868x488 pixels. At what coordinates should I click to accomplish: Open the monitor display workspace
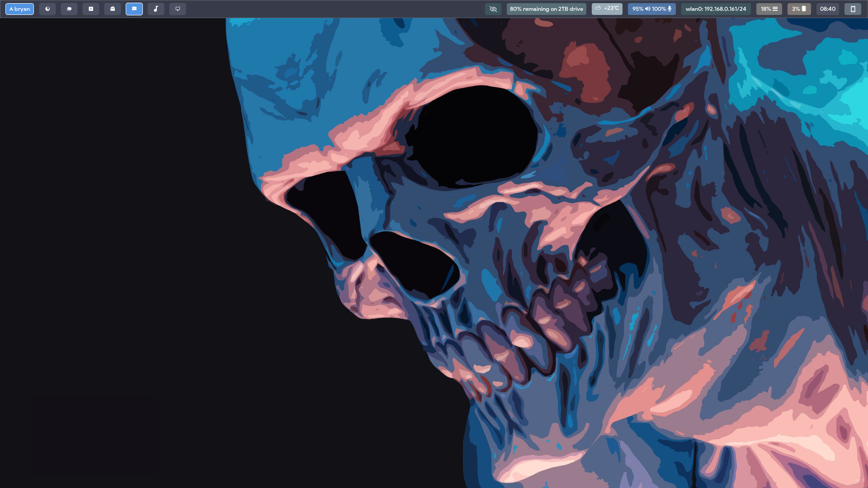(178, 9)
